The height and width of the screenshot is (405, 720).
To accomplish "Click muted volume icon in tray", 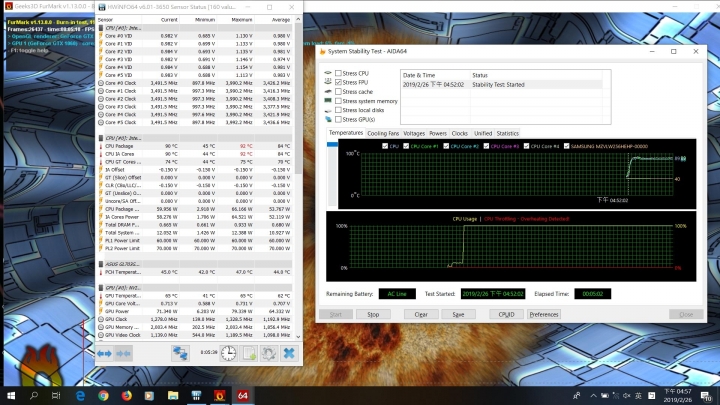I will coord(627,395).
